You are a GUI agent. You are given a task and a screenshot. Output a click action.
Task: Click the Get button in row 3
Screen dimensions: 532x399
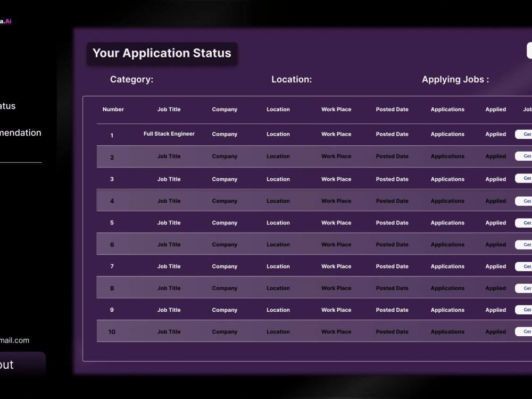(x=523, y=178)
